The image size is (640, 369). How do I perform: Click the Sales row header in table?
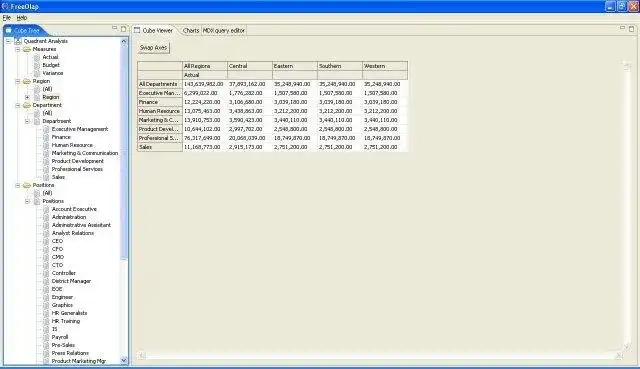[160, 147]
